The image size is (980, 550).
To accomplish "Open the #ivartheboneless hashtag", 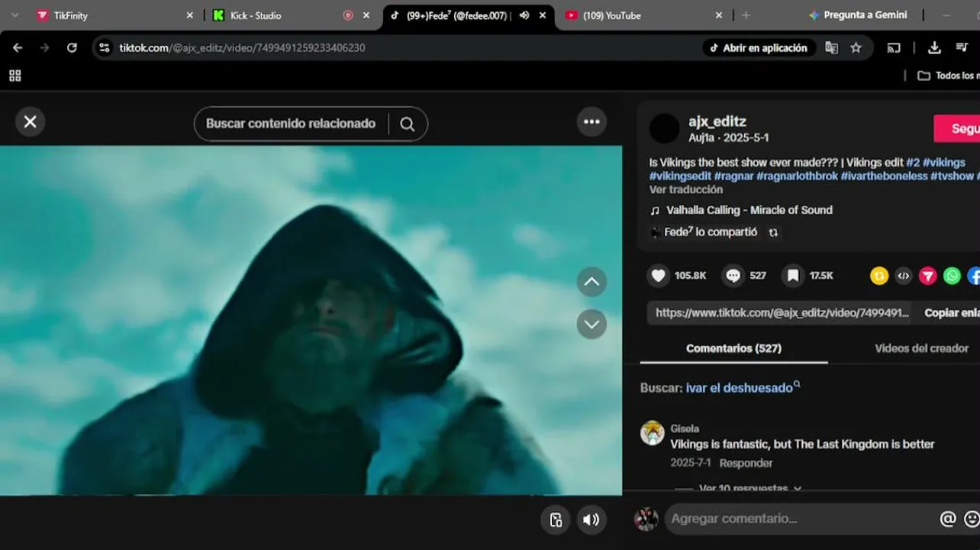I will pos(884,176).
